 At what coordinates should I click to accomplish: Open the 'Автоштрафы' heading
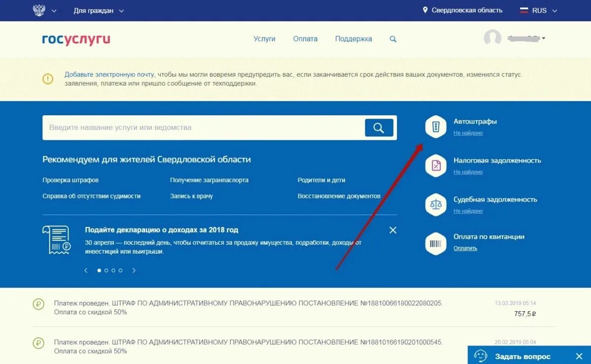(475, 121)
